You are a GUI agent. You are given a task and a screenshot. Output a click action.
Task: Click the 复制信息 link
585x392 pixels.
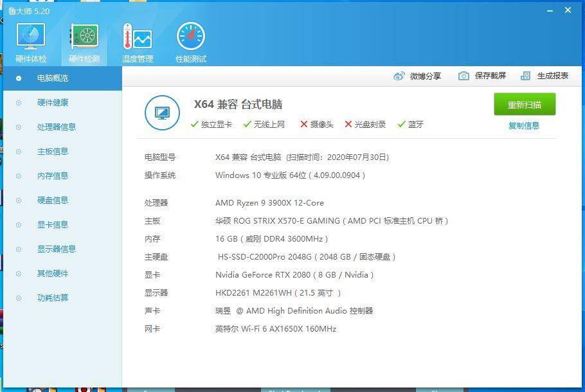point(524,126)
